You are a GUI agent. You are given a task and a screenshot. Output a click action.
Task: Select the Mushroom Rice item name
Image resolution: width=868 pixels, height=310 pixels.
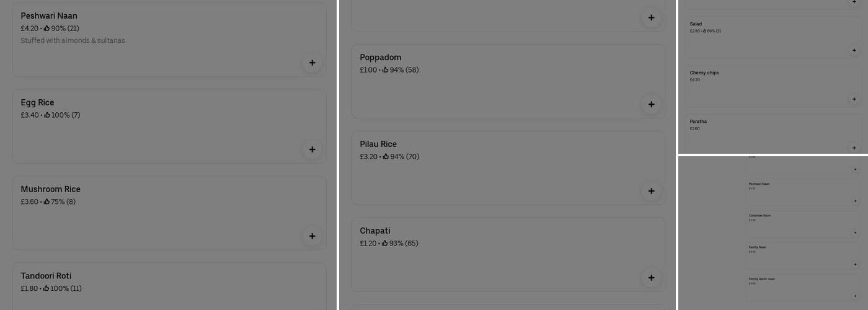[x=50, y=189]
